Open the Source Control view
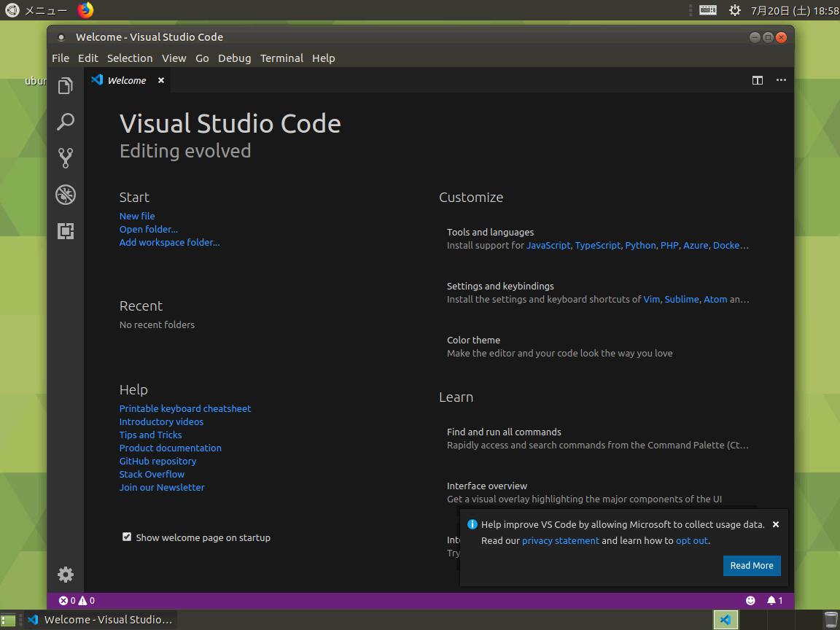The height and width of the screenshot is (630, 840). point(66,158)
